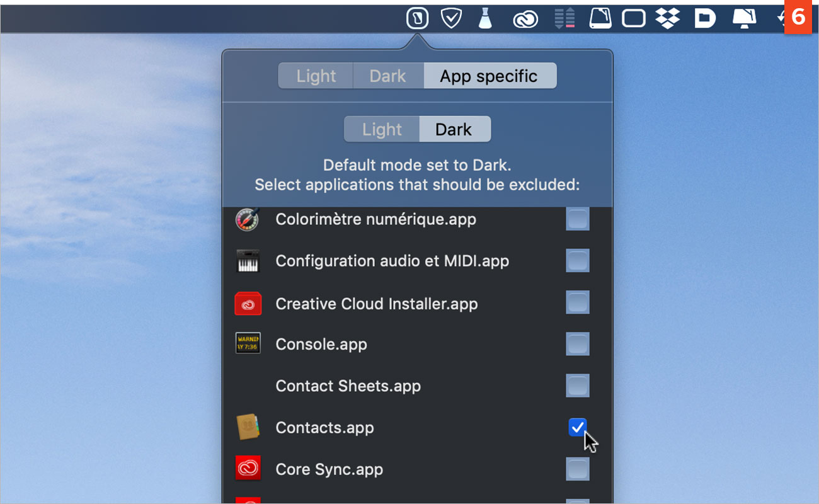
Task: Click the memory bars menu bar icon
Action: (x=564, y=18)
